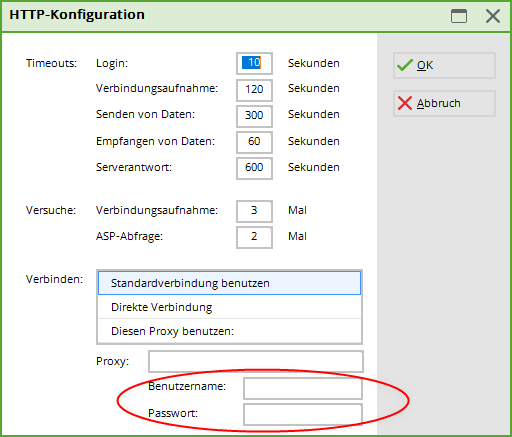
Task: Click the Versuche Verbindungsaufnahme field showing 3
Action: [x=254, y=210]
